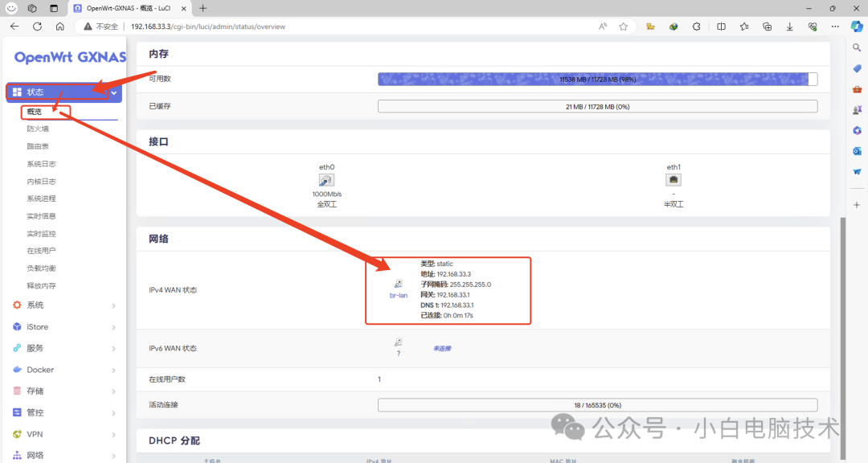Expand the 管控 menu
The width and height of the screenshot is (868, 463).
point(63,412)
